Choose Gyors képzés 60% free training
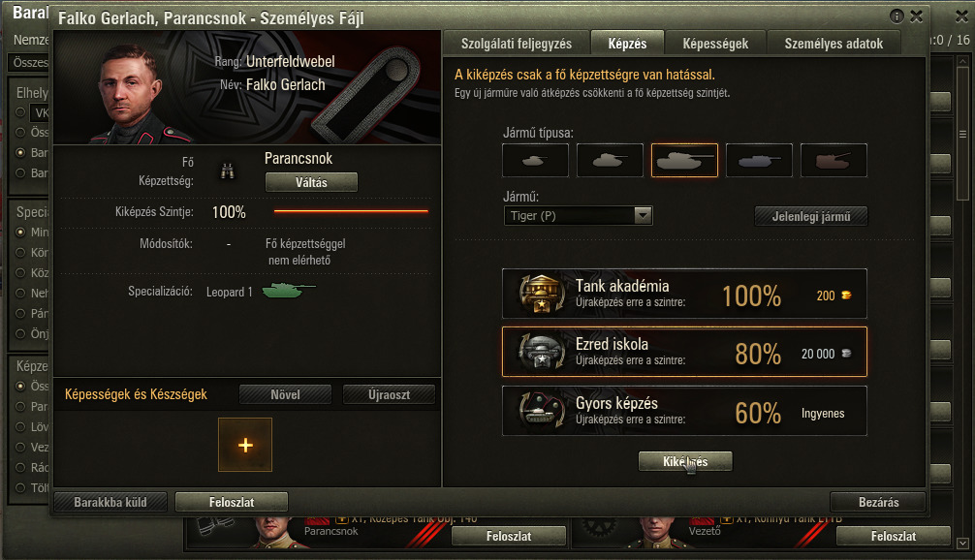 point(684,411)
